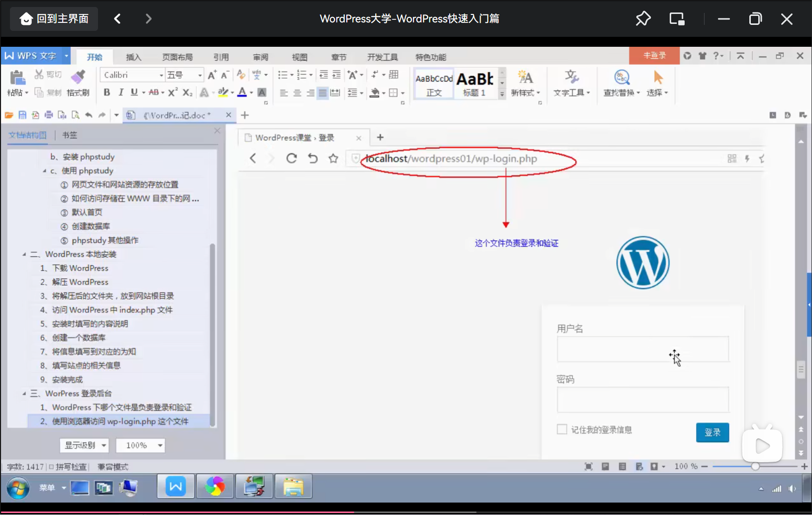This screenshot has width=812, height=515.
Task: Click 未登录 login button
Action: pyautogui.click(x=654, y=55)
